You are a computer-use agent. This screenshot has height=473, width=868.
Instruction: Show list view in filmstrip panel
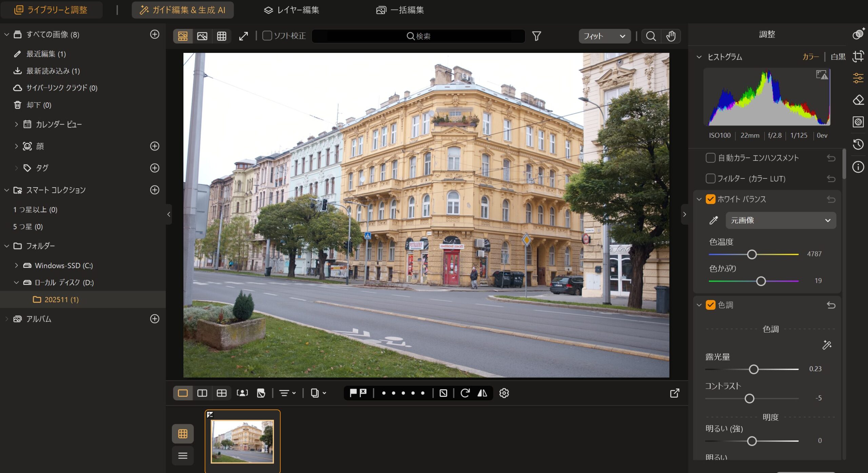183,455
